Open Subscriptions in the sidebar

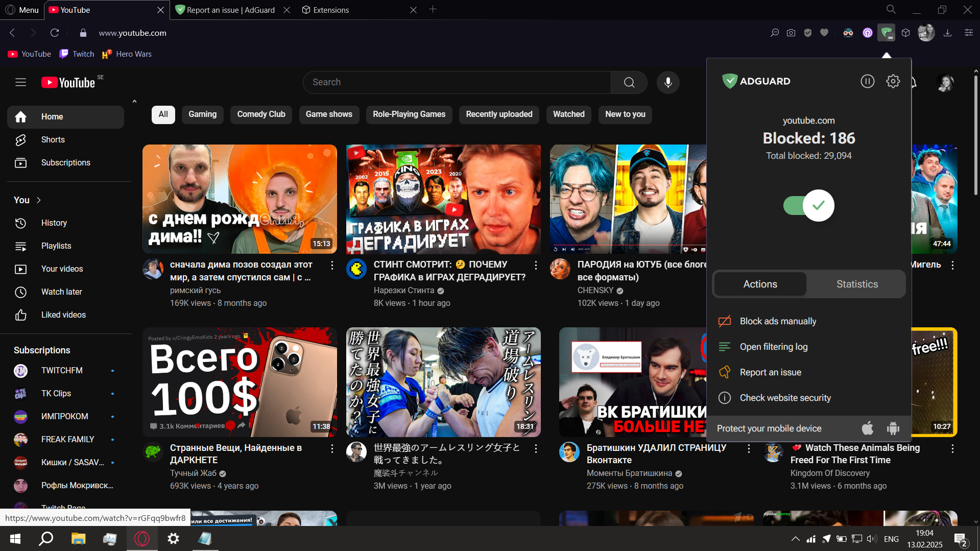[65, 163]
